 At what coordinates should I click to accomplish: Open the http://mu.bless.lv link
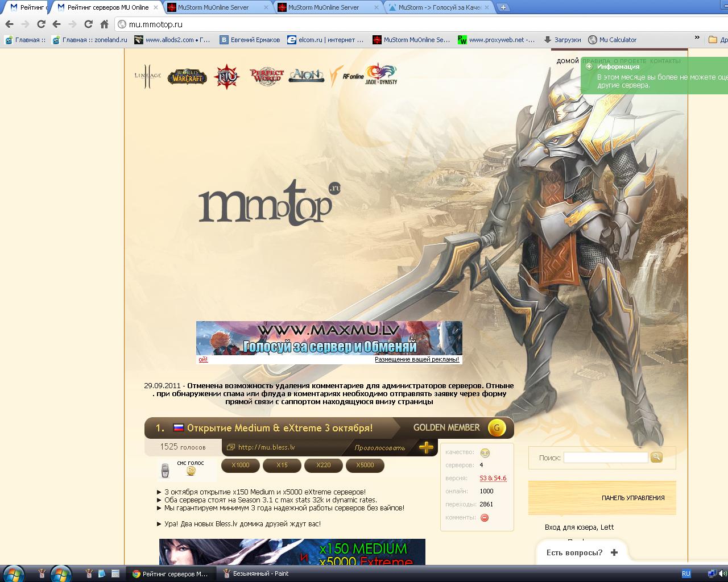pyautogui.click(x=266, y=447)
